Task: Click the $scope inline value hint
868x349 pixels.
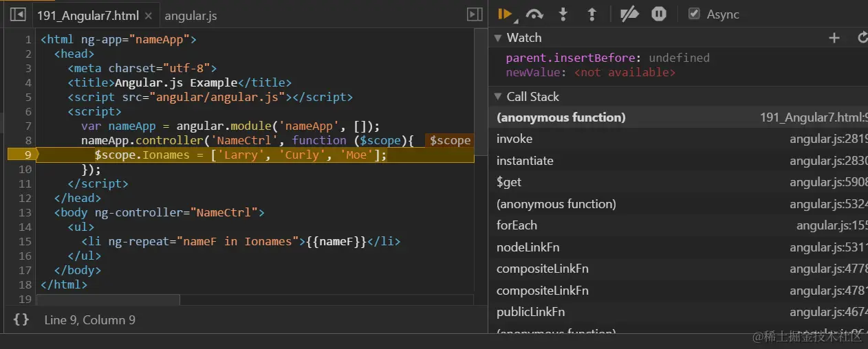Action: pyautogui.click(x=450, y=140)
